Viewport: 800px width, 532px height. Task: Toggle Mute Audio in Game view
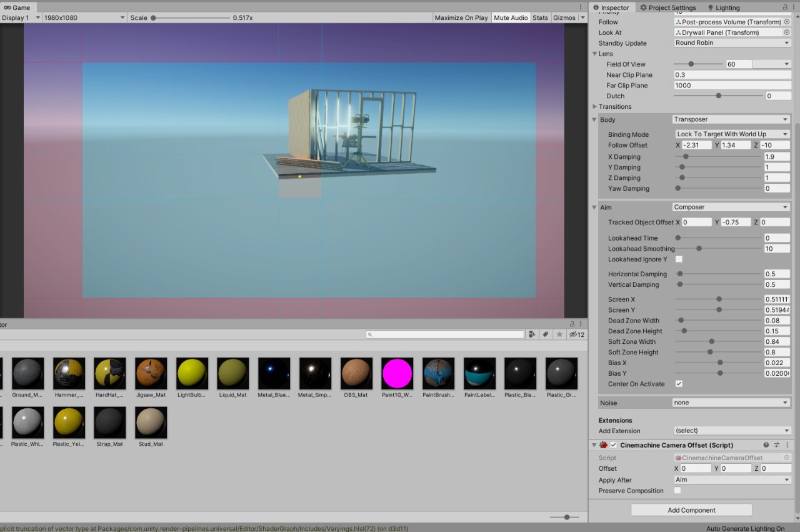tap(511, 18)
